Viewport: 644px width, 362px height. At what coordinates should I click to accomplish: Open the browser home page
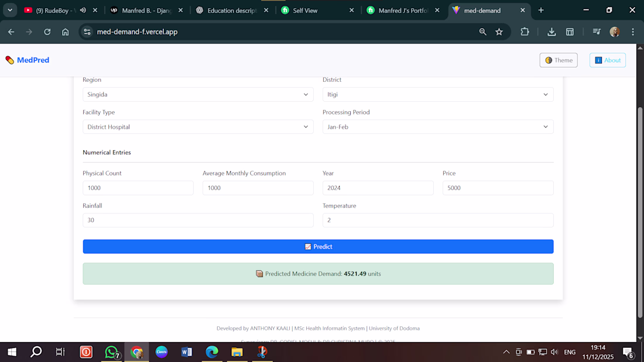(66, 32)
